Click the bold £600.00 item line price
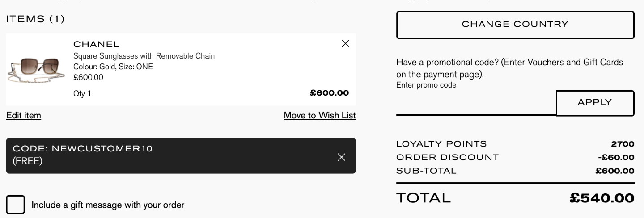644x218 pixels. tap(329, 93)
